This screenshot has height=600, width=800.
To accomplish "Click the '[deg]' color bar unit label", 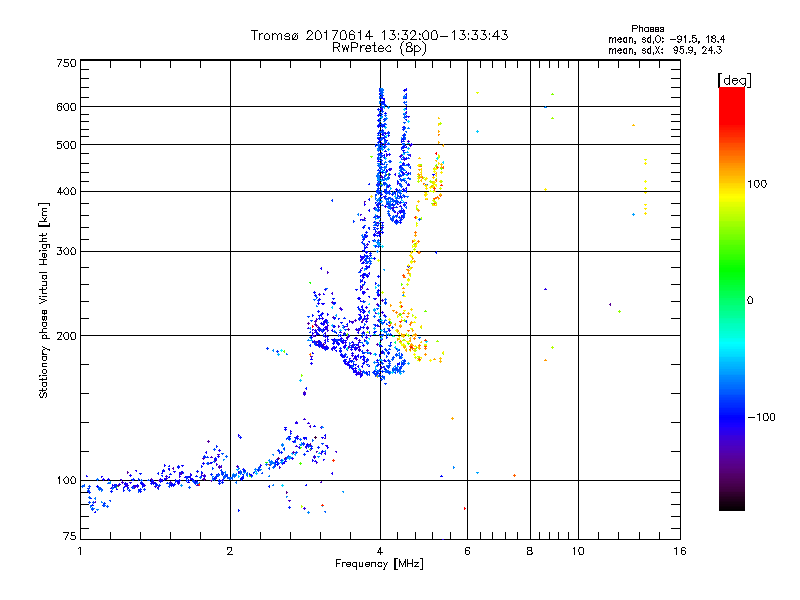I will click(734, 80).
